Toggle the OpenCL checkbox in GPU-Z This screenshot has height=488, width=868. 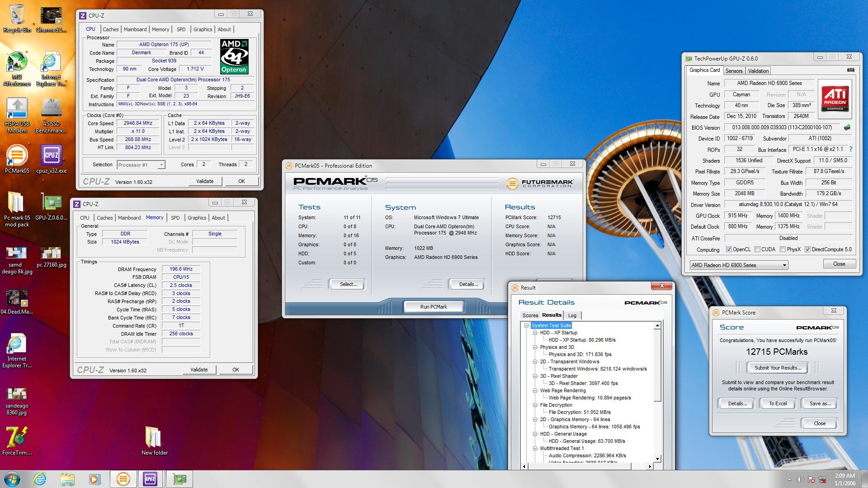[x=729, y=249]
